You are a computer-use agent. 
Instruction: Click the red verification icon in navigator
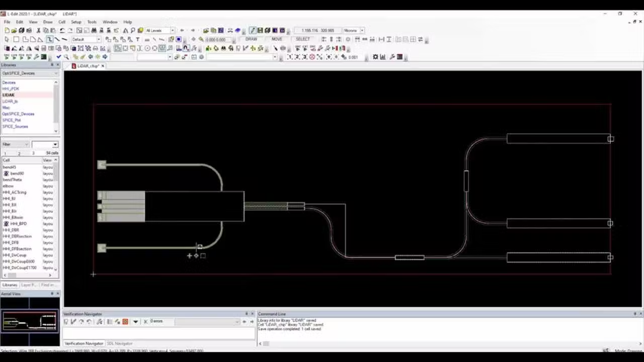[125, 322]
